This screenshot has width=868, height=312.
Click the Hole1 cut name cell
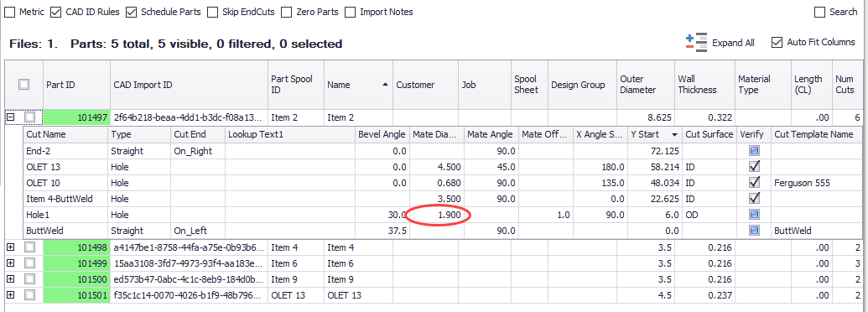(x=65, y=215)
